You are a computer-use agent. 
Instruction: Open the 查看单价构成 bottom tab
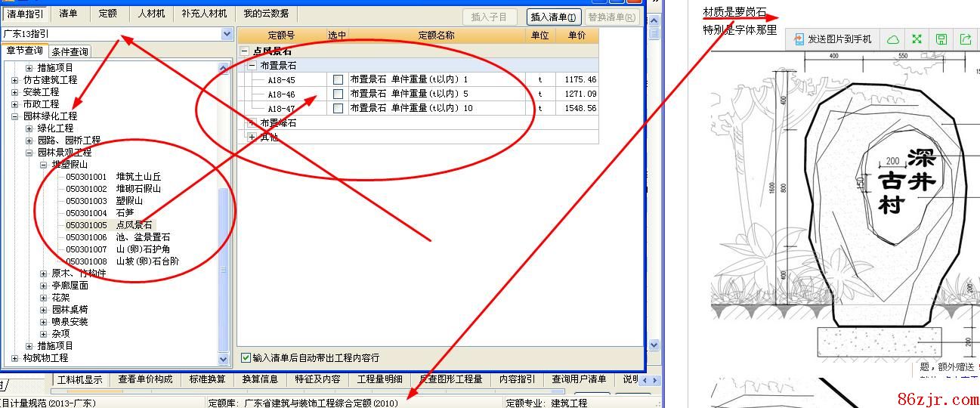click(145, 379)
